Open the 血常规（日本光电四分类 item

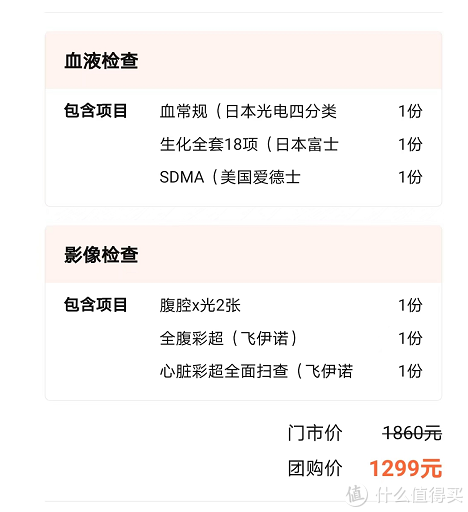coord(248,111)
